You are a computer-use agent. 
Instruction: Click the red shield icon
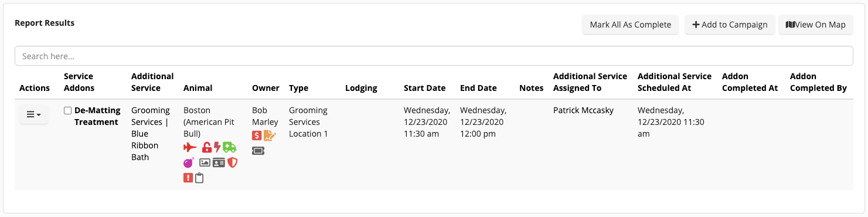(233, 162)
